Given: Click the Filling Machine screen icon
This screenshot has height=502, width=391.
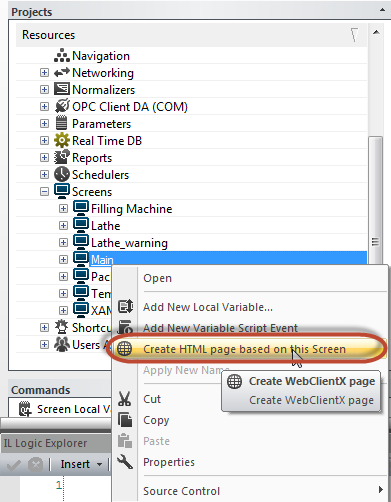Looking at the screenshot, I should point(81,208).
